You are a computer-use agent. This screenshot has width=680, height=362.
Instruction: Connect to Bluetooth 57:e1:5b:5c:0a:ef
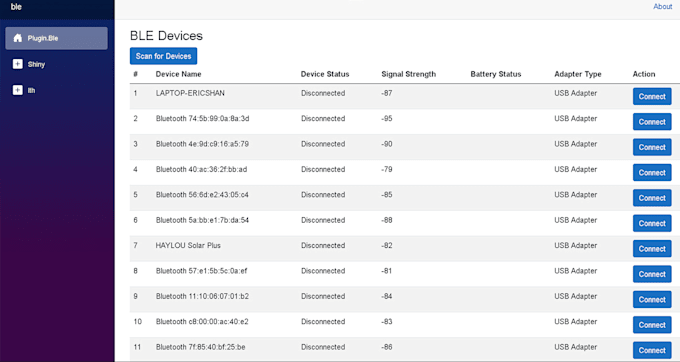652,274
